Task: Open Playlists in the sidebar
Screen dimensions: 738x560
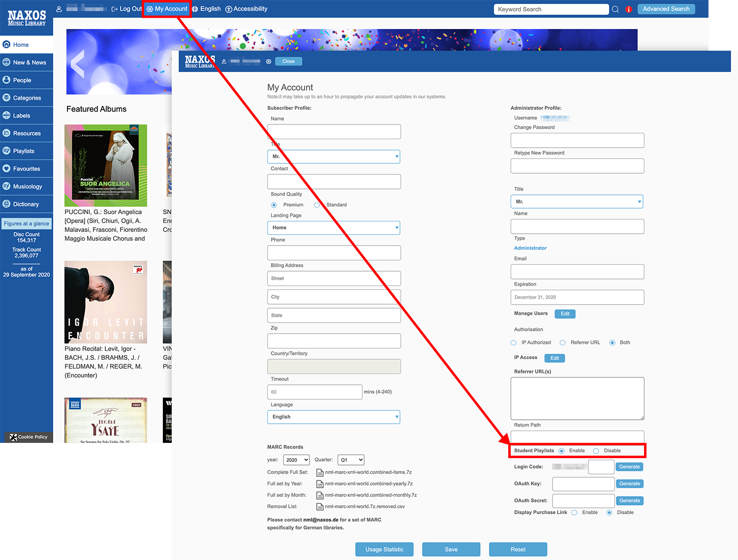Action: [x=24, y=151]
